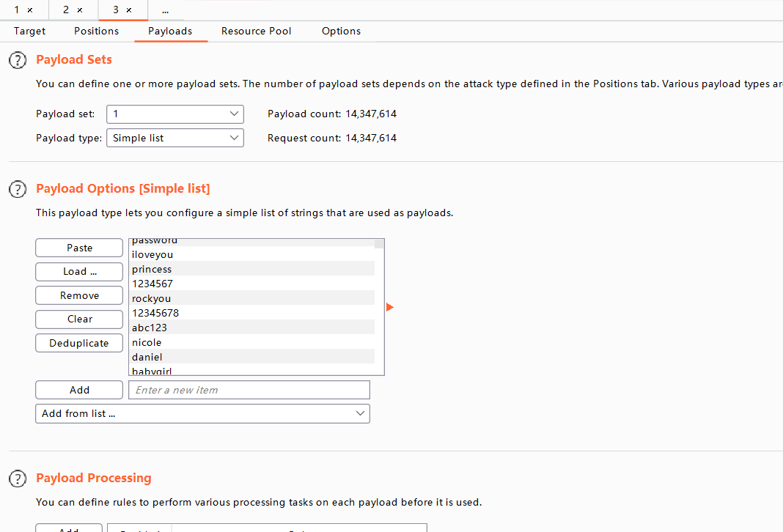
Task: Open the Target tab
Action: point(30,31)
